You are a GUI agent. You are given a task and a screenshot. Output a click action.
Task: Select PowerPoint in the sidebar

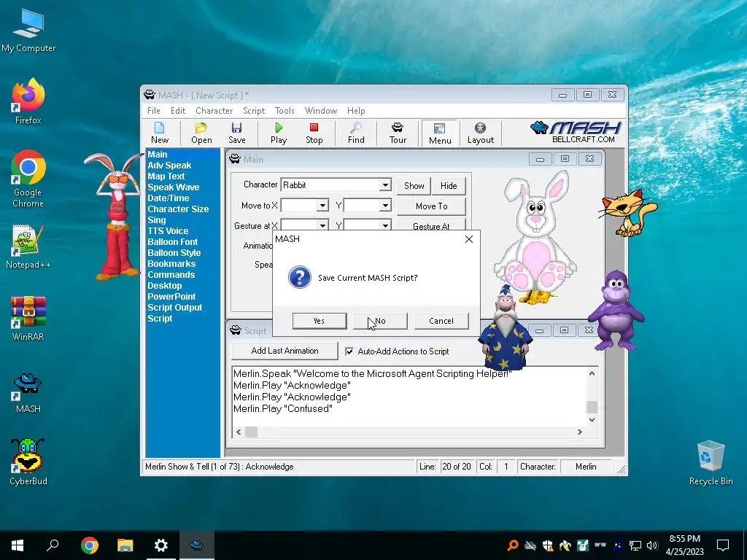tap(171, 297)
